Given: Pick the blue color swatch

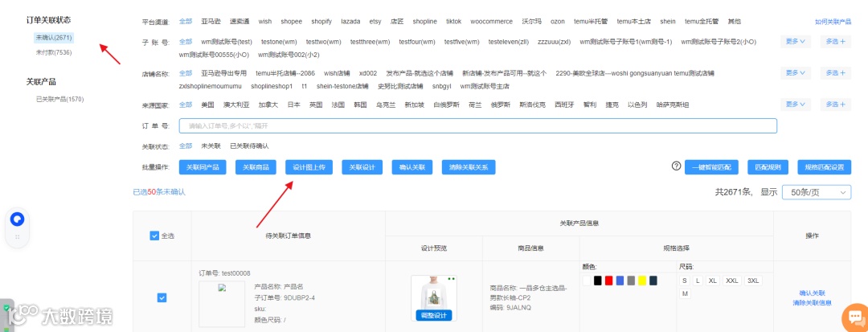Looking at the screenshot, I should tap(620, 281).
